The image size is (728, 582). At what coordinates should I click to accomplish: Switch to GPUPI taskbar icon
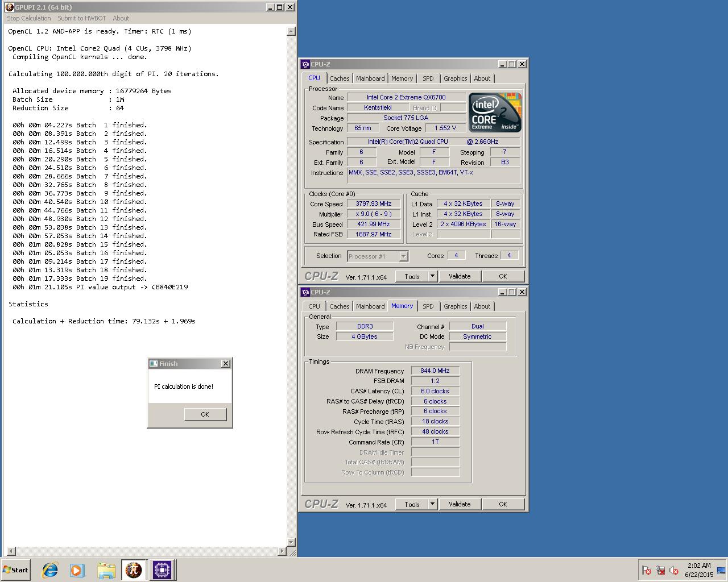point(134,569)
